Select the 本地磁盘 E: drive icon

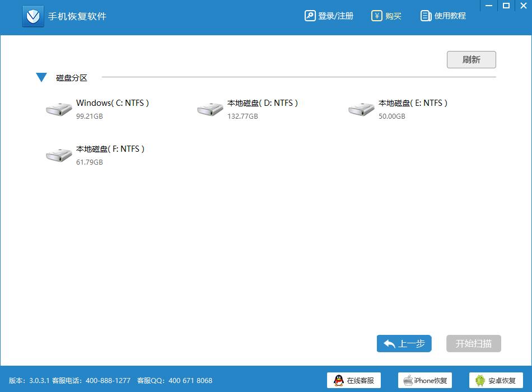(x=361, y=109)
